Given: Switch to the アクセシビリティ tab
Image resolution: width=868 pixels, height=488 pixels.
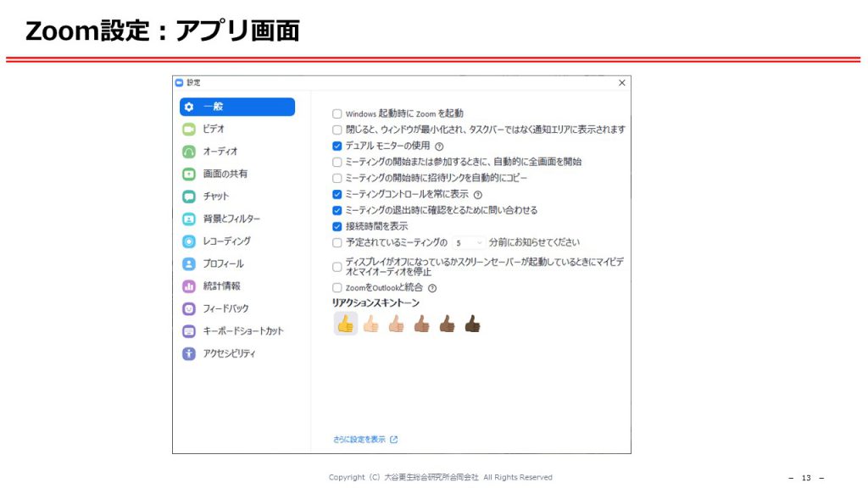Looking at the screenshot, I should 237,353.
